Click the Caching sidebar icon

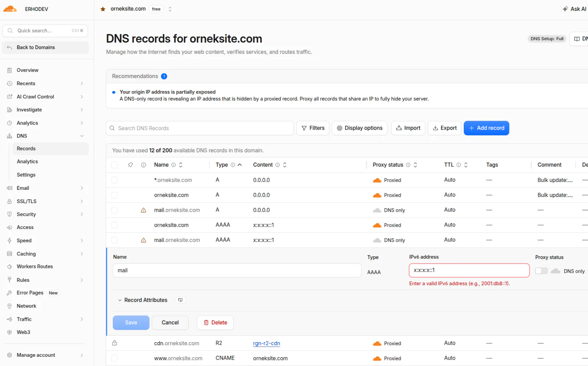click(x=10, y=254)
